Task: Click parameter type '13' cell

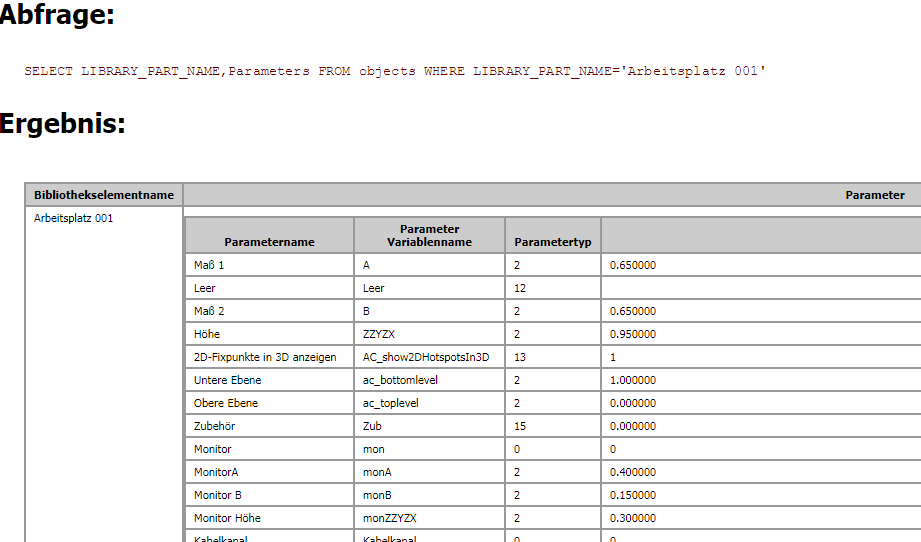Action: [x=553, y=357]
